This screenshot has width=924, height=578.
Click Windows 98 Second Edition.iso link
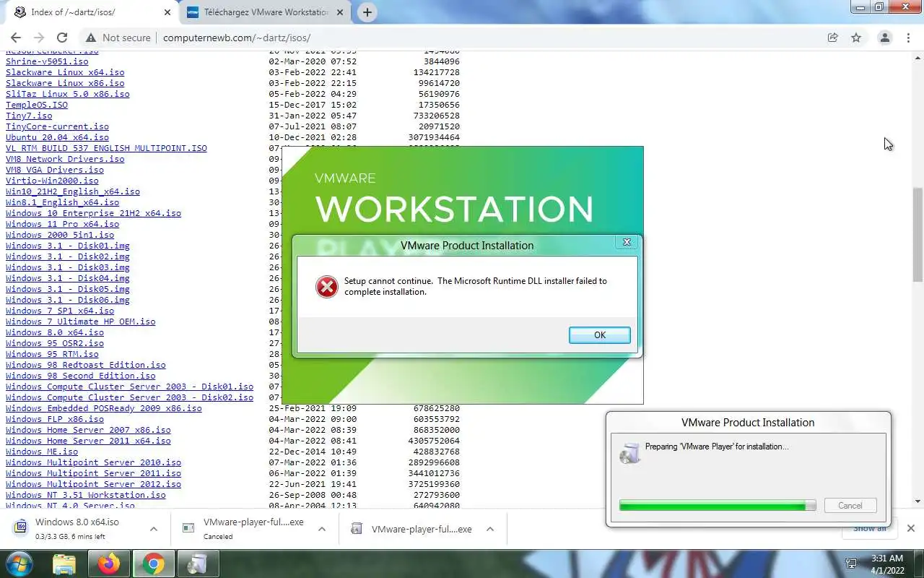[81, 376]
